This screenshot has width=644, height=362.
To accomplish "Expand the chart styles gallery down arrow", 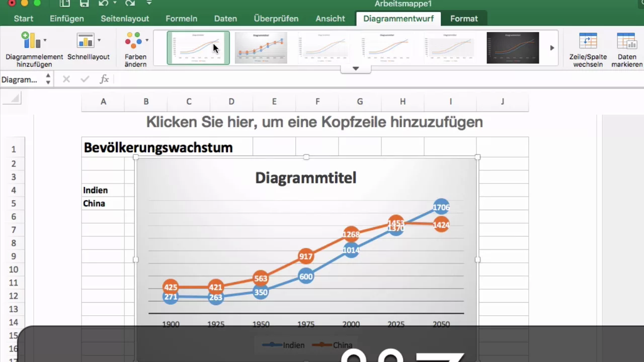I will click(x=356, y=68).
